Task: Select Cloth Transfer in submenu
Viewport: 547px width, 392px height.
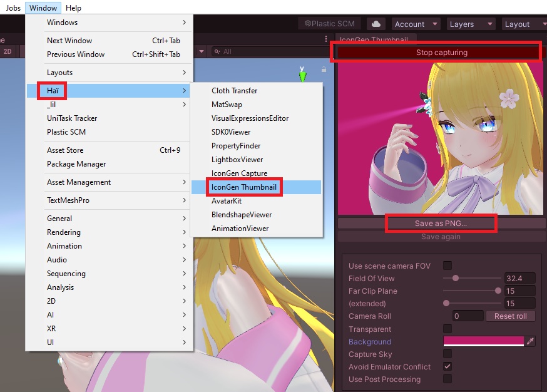Action: [x=257, y=91]
